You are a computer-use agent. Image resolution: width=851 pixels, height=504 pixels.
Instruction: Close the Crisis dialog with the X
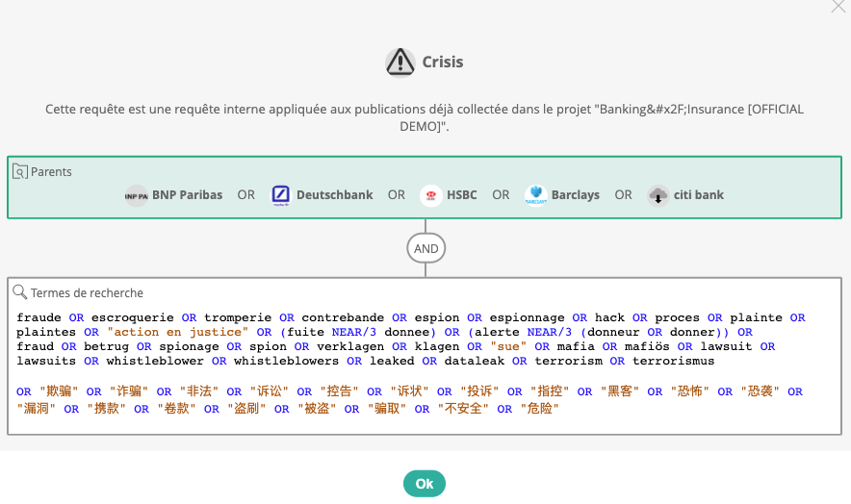(838, 6)
